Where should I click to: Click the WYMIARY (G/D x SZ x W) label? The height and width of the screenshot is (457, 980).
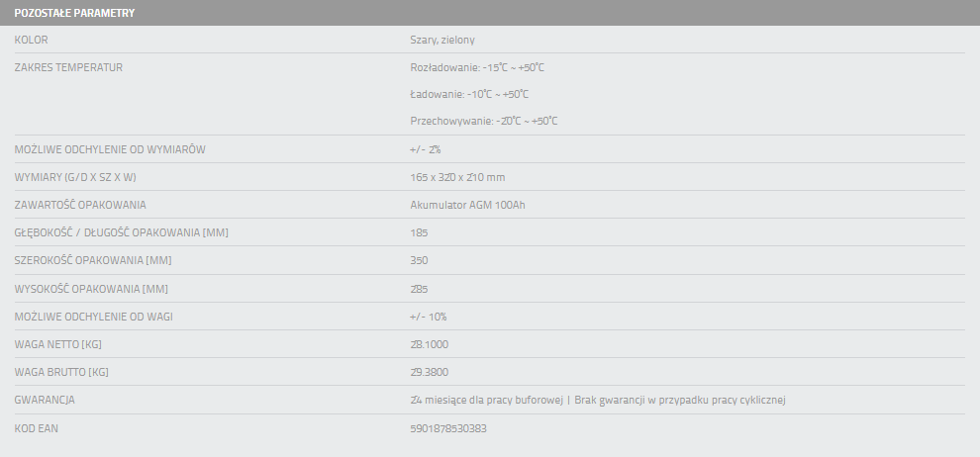pyautogui.click(x=75, y=177)
